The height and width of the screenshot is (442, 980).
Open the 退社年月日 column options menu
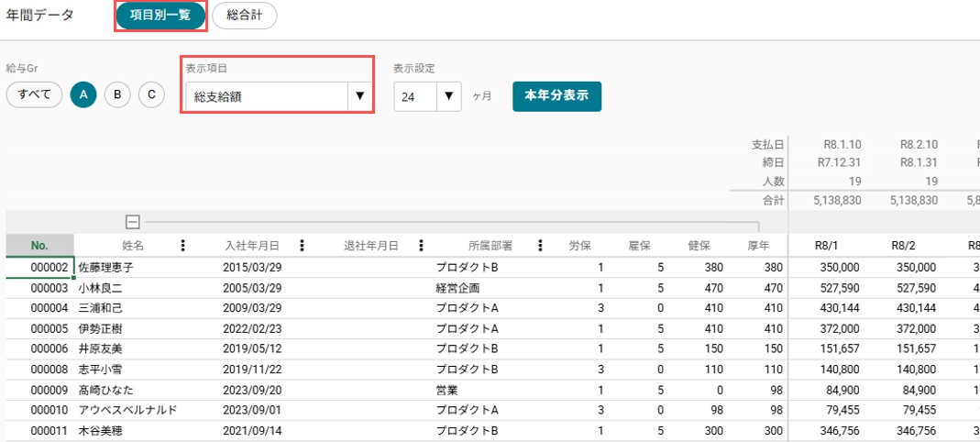tap(422, 246)
